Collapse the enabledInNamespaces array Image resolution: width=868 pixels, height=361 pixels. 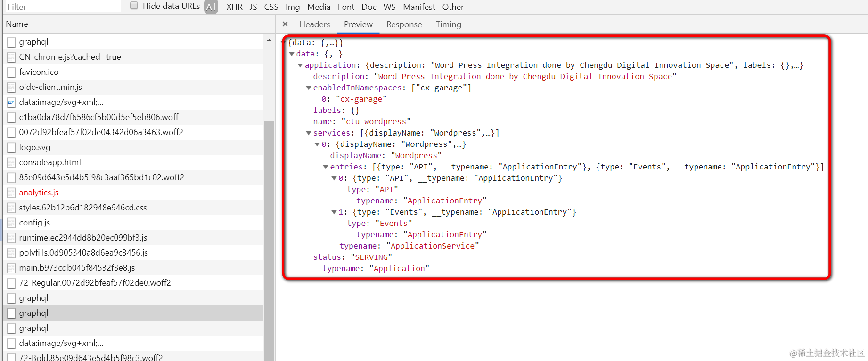[x=309, y=88]
